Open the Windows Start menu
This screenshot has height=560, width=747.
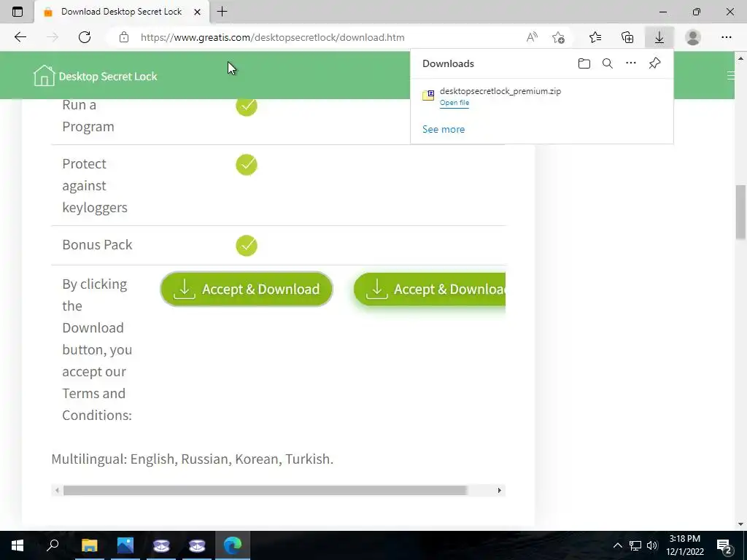[18, 545]
